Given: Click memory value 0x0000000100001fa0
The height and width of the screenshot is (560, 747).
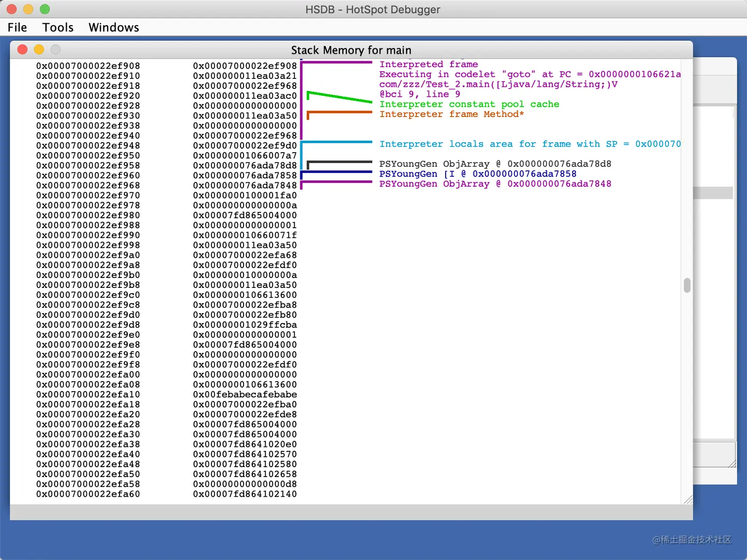Looking at the screenshot, I should click(x=245, y=196).
